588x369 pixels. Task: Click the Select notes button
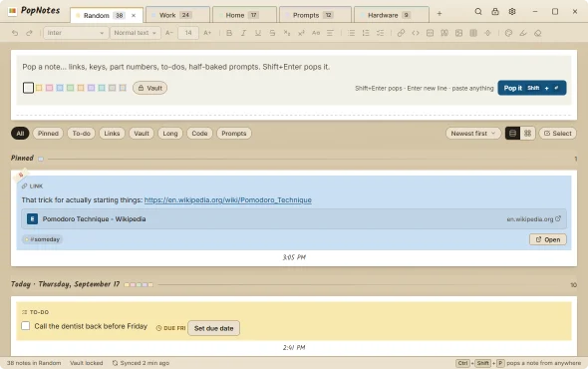click(558, 134)
